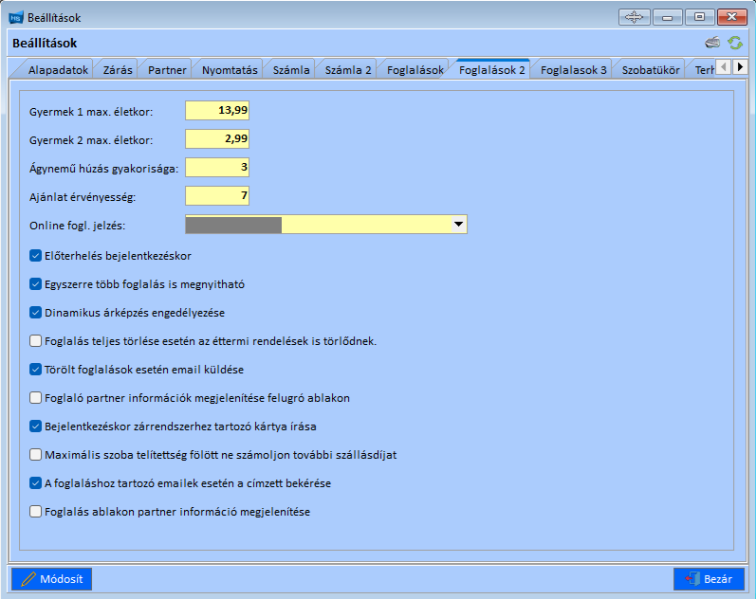The image size is (756, 599).
Task: Go to the Nyomtatás tab
Action: click(x=230, y=70)
